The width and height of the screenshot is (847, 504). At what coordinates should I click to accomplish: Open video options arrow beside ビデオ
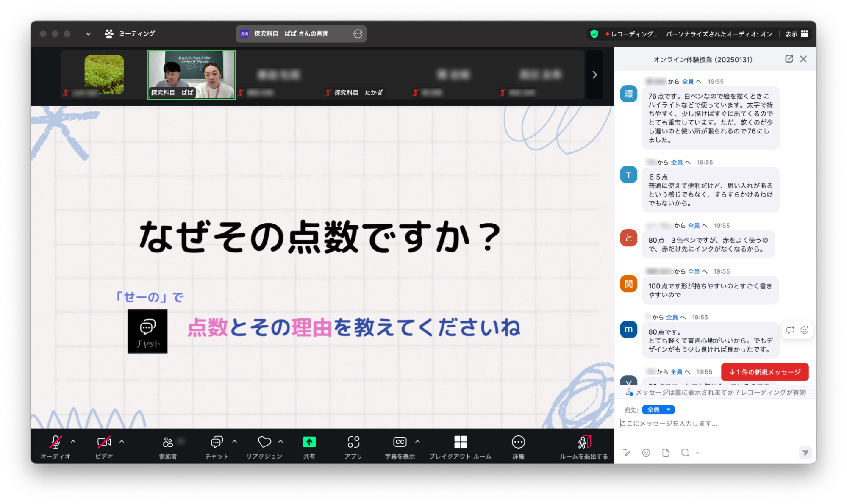(122, 441)
